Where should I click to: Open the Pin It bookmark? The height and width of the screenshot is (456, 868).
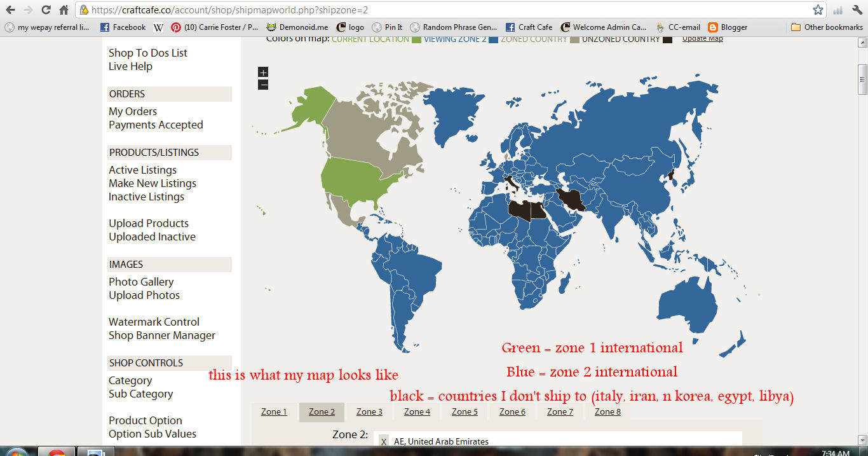pos(387,27)
